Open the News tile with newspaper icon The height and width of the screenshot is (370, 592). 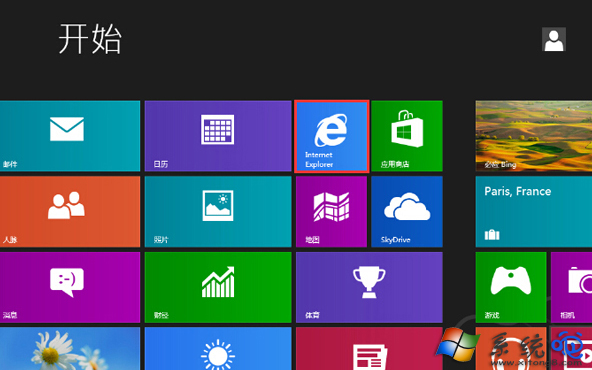pos(369,348)
